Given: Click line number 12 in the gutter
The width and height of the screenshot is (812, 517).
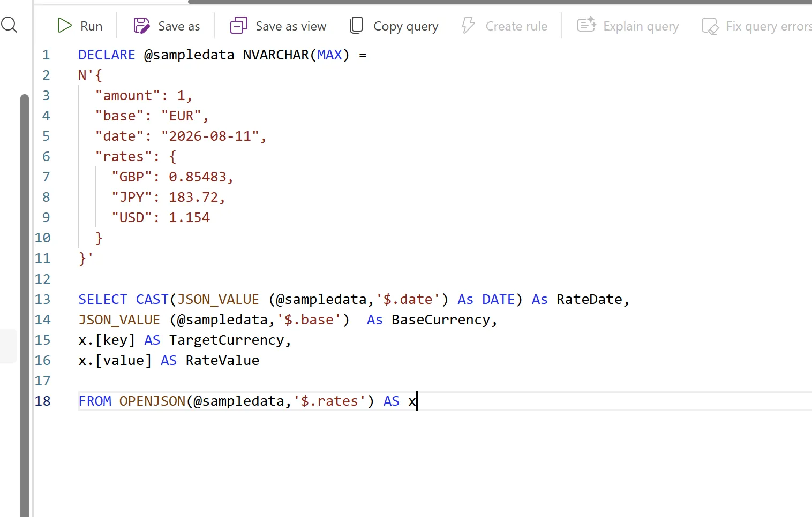Looking at the screenshot, I should [42, 279].
